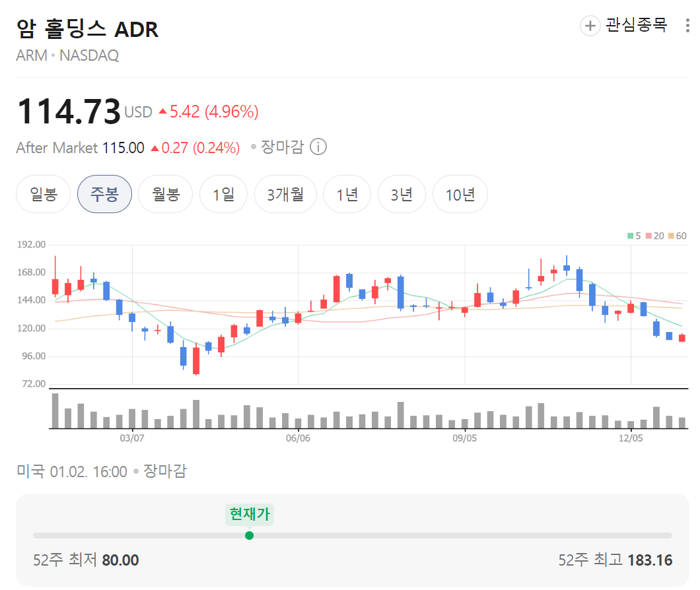700x590 pixels.
Task: Click the stock title 암 홀딩스 ADR
Action: 87,29
